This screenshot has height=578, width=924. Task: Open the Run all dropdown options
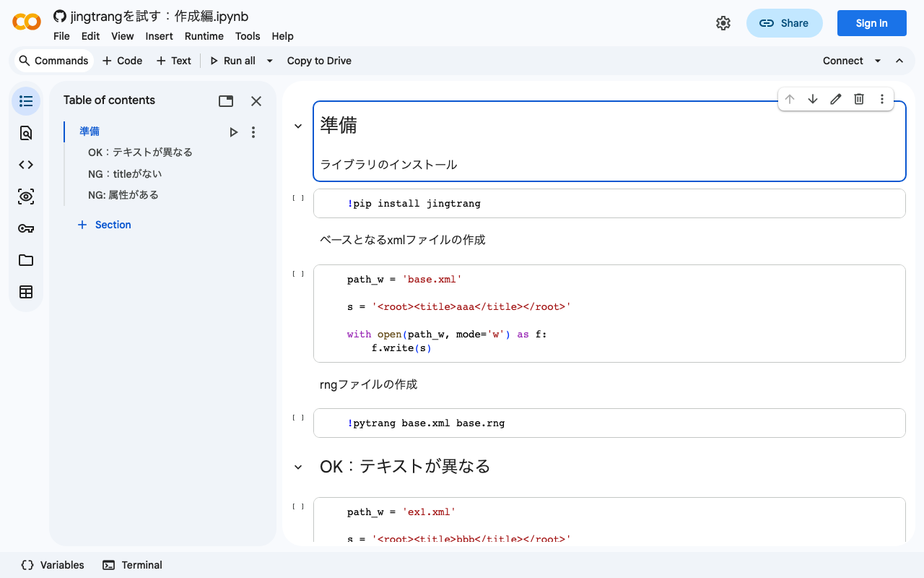click(269, 61)
